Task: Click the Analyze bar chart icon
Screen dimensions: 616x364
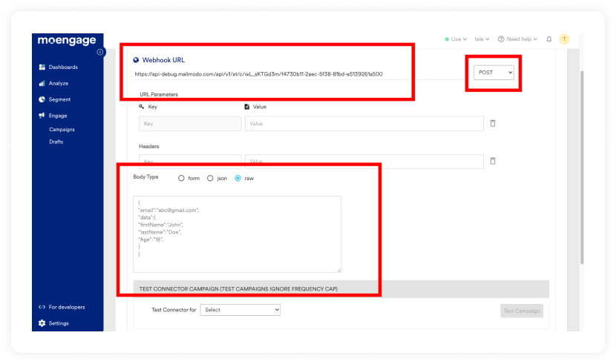Action: (42, 83)
